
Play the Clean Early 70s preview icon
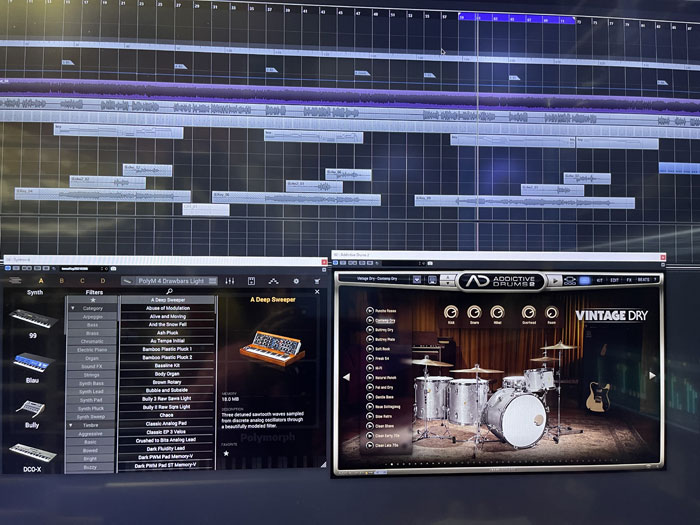pos(370,436)
